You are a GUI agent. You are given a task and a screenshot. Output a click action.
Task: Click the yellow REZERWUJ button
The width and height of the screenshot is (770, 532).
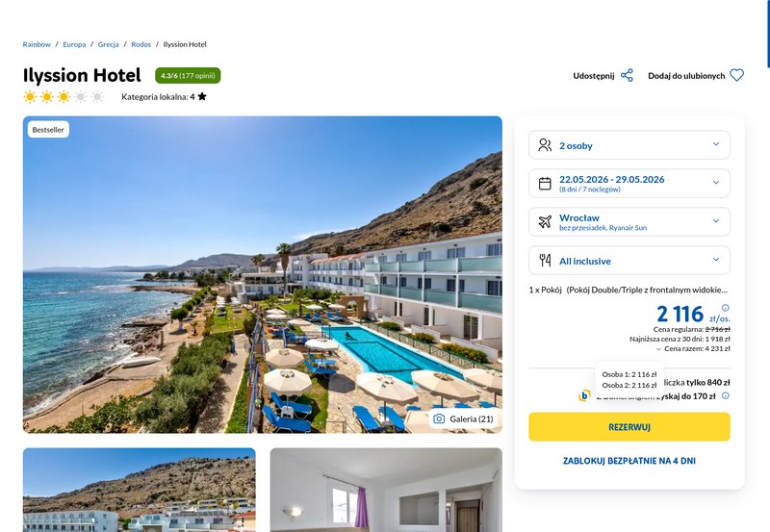[629, 427]
